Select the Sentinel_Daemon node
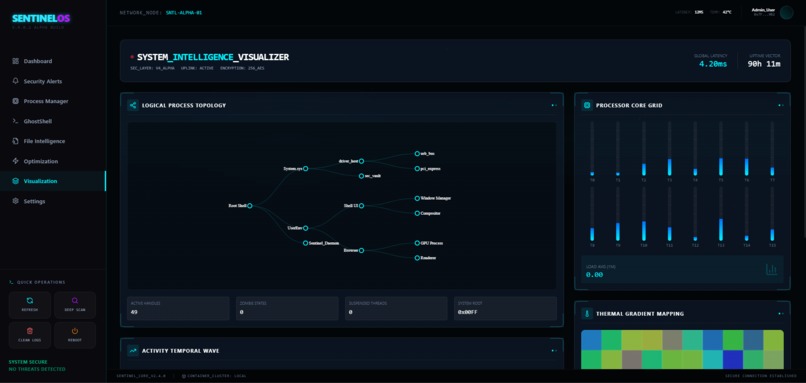This screenshot has width=806, height=383. 305,243
